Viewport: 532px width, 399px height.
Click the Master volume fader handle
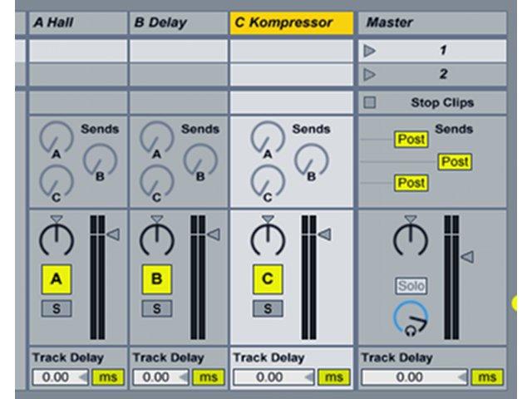[x=468, y=257]
